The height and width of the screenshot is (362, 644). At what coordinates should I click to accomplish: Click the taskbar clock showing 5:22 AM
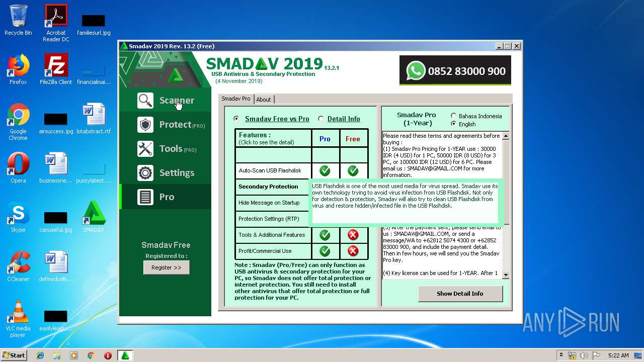point(618,355)
